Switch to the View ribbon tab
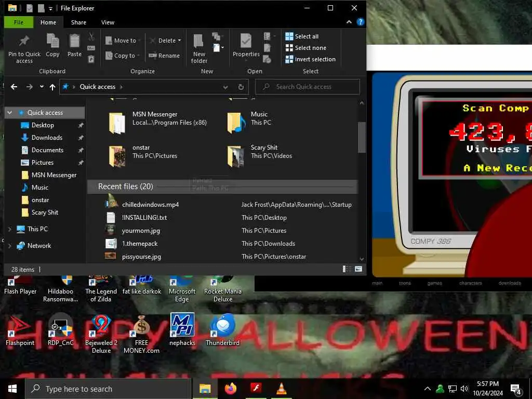The width and height of the screenshot is (532, 399). tap(108, 22)
